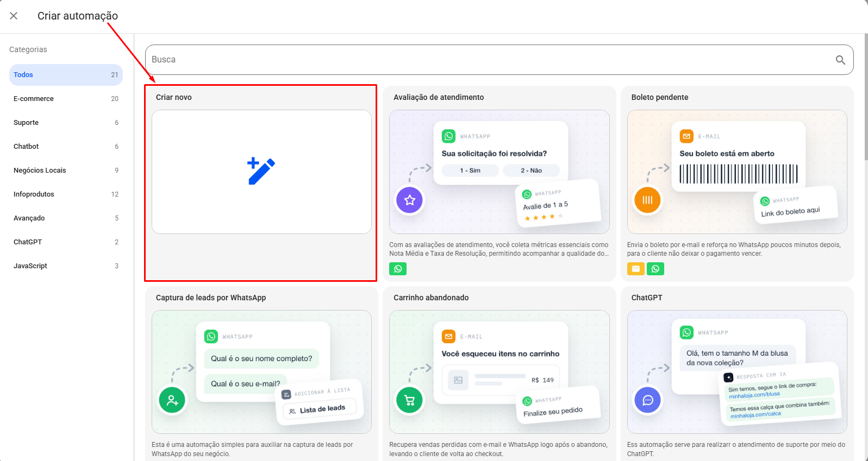Open the Avançado category
Viewport: 868px width, 461px height.
(x=66, y=218)
